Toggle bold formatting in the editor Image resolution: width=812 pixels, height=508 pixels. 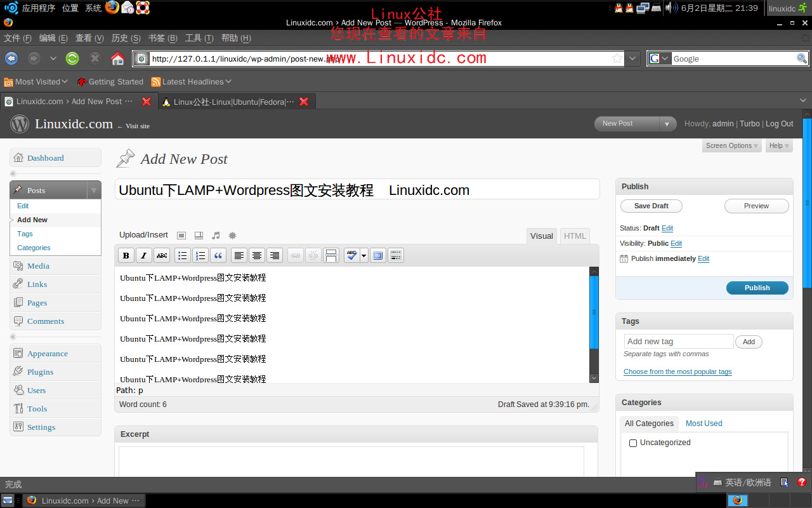pyautogui.click(x=126, y=255)
